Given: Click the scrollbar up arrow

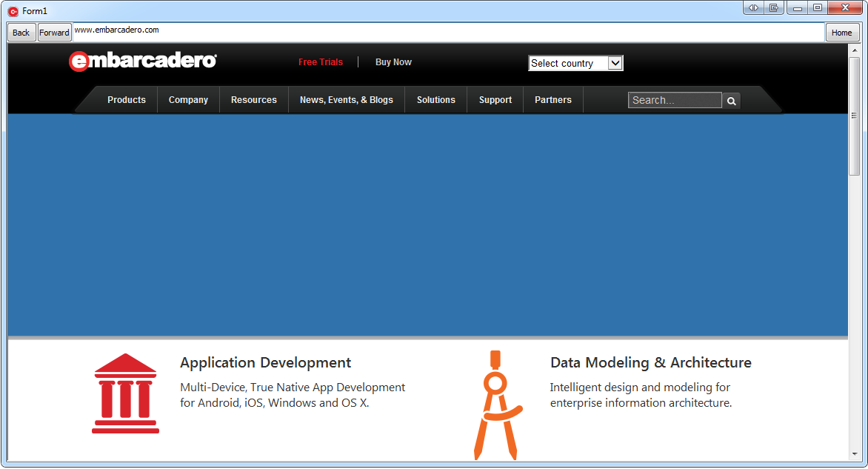Looking at the screenshot, I should click(854, 50).
